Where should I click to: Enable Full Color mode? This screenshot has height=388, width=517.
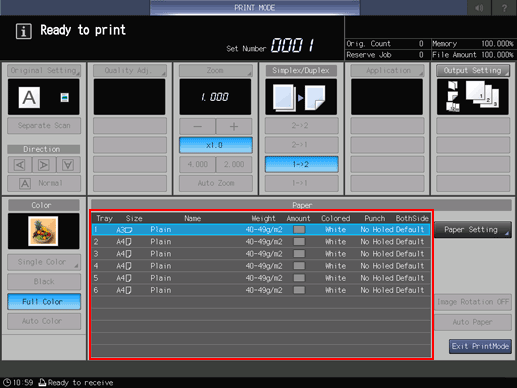(x=44, y=302)
